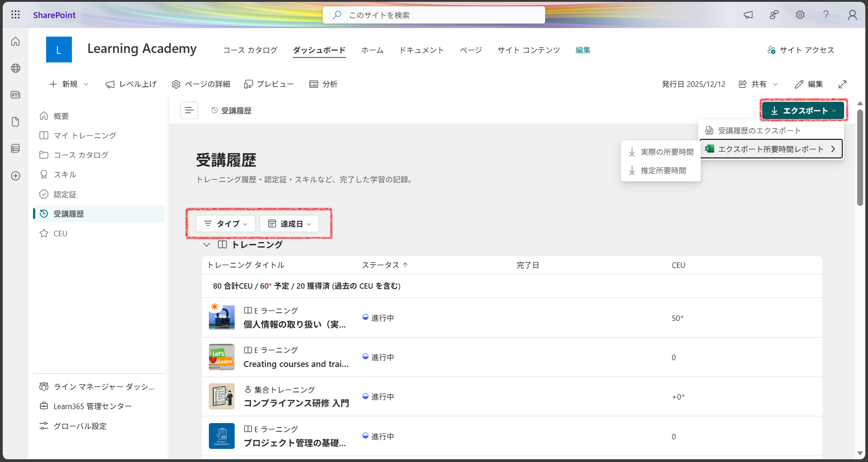Open My sites globe icon in left rail
The width and height of the screenshot is (868, 462).
(15, 68)
